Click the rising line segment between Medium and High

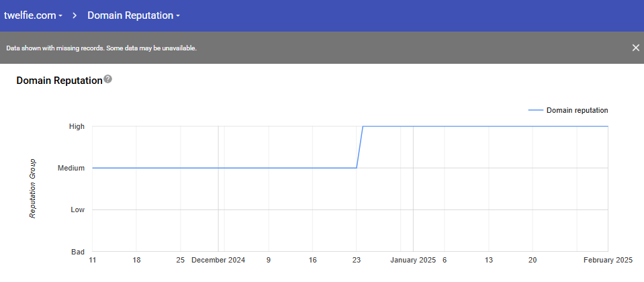(x=359, y=148)
